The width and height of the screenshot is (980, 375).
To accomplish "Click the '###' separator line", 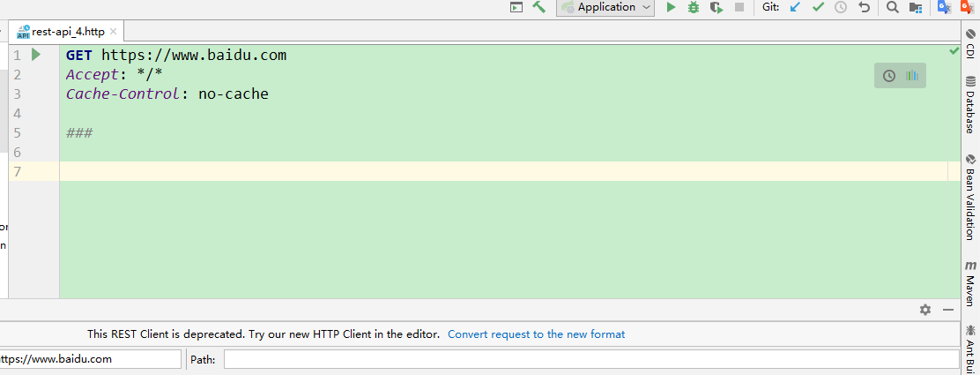I will 79,132.
